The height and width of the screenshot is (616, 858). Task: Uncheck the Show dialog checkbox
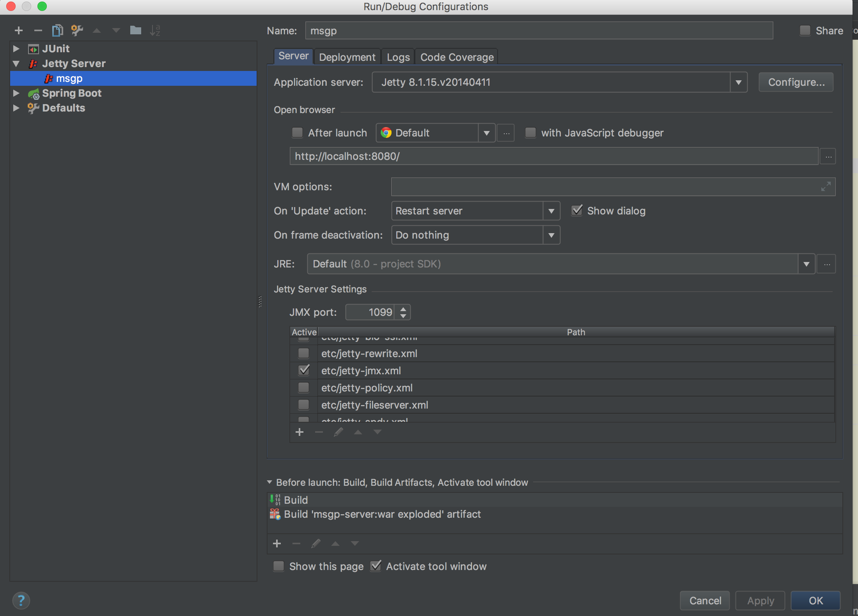coord(577,211)
